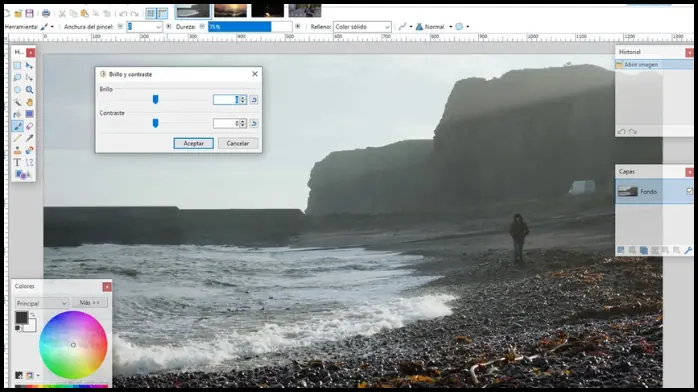Click the Cut scissors icon
This screenshot has height=392, width=698.
[x=63, y=14]
